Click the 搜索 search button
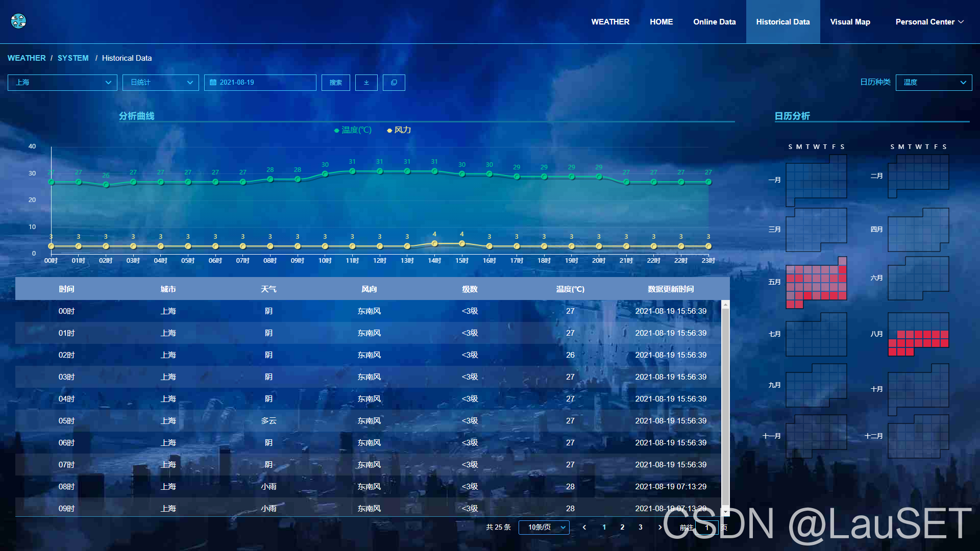Image resolution: width=980 pixels, height=551 pixels. 335,83
